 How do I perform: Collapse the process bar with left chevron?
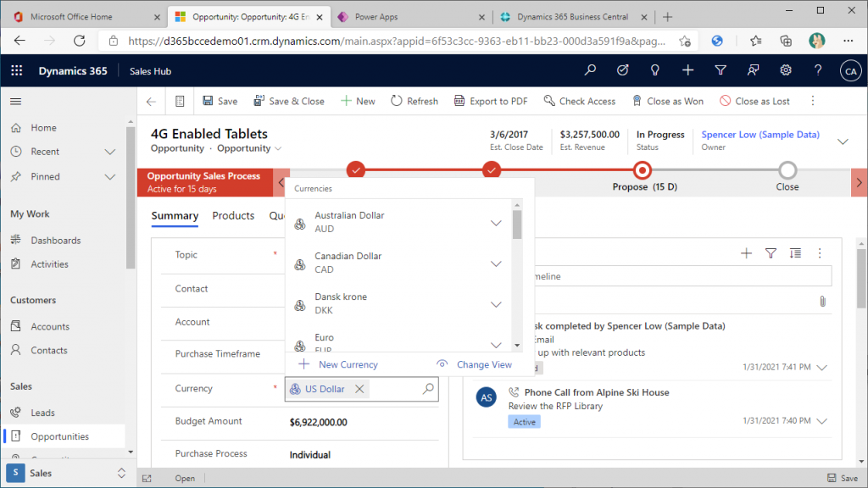[281, 183]
